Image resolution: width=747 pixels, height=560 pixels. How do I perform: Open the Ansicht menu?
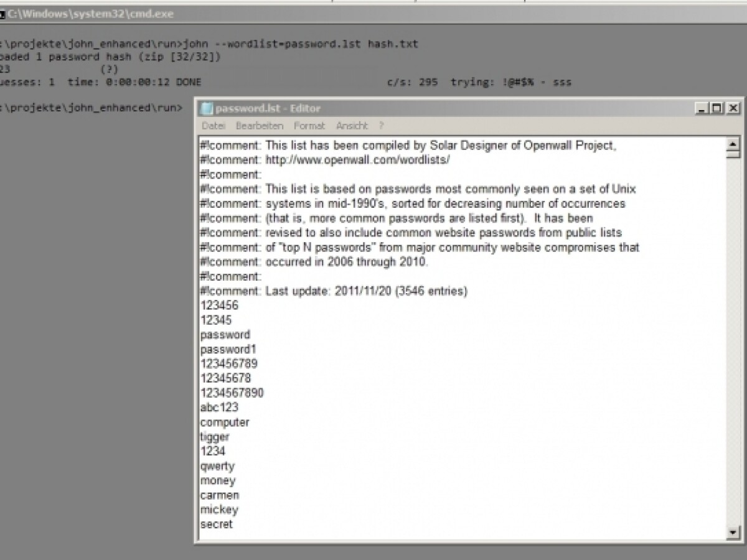tap(352, 126)
